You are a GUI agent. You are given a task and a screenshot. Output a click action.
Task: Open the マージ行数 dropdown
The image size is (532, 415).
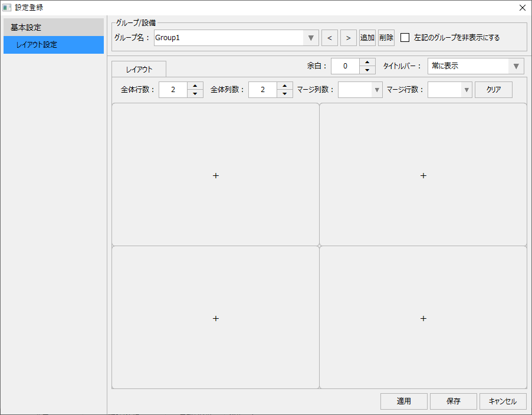[466, 89]
